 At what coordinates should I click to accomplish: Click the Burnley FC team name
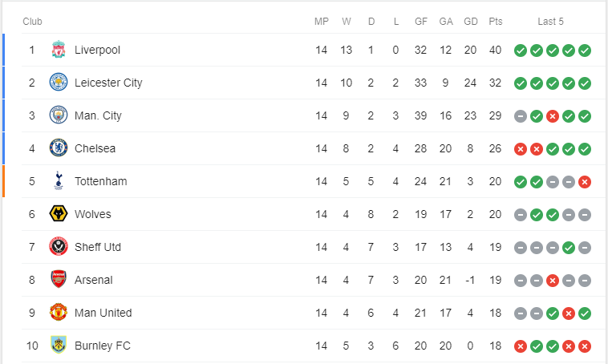pyautogui.click(x=102, y=346)
